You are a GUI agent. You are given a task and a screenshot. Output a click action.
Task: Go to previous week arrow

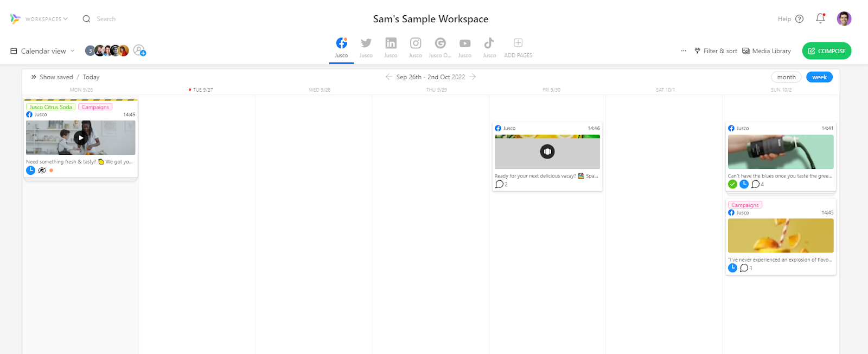click(389, 77)
